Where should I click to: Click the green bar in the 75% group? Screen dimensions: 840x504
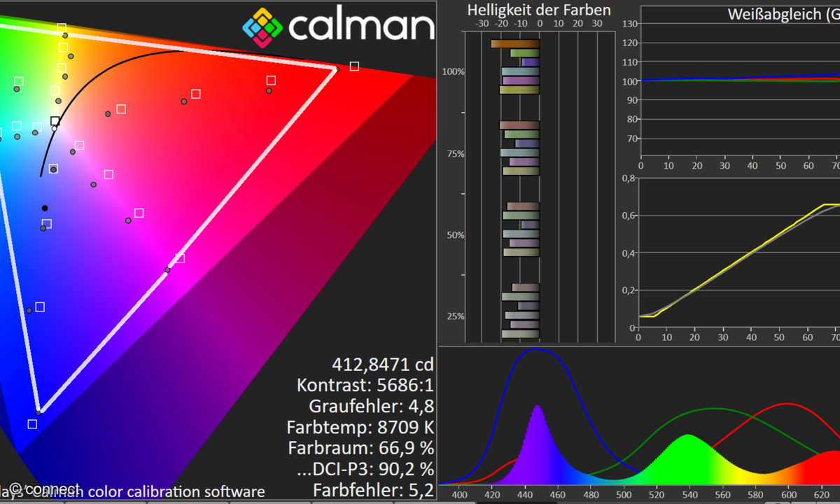coord(522,134)
